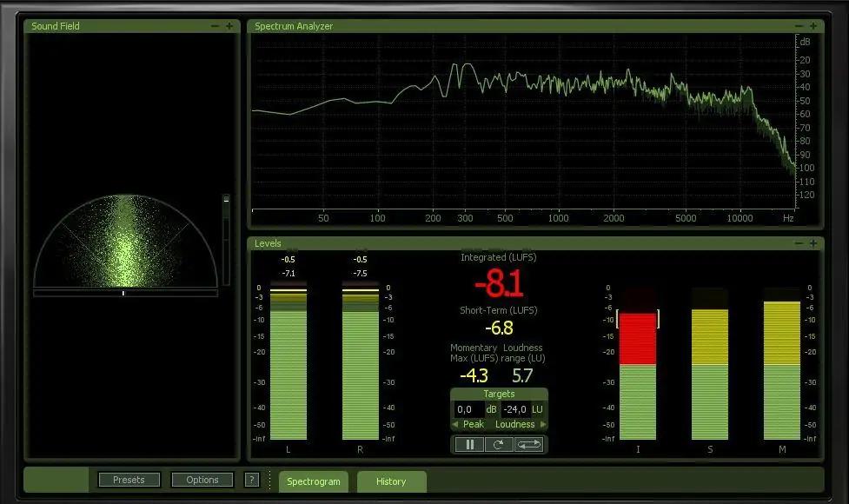Screen dimensions: 849x504
Task: Click the -24,0 LU Loudness target field
Action: pos(516,408)
